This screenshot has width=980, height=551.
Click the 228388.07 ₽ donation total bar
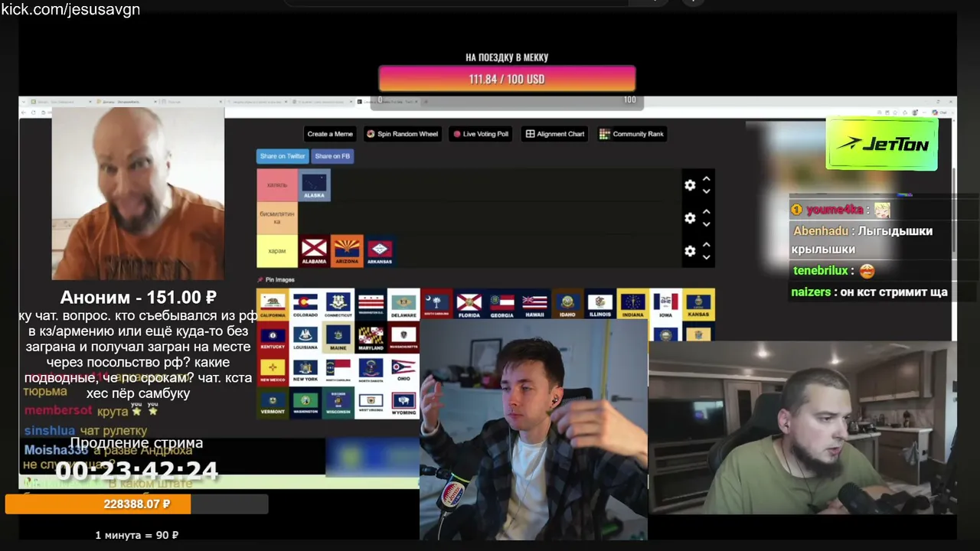137,504
